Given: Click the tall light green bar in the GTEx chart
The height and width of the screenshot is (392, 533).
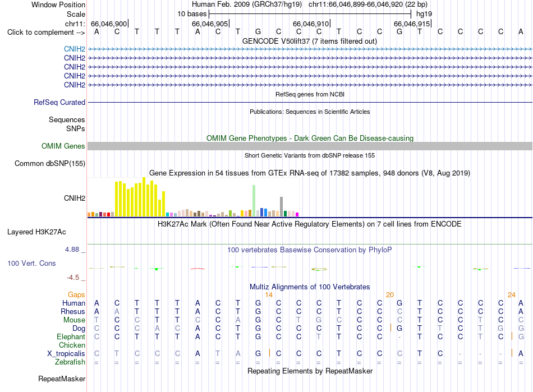Looking at the screenshot, I should [x=254, y=201].
